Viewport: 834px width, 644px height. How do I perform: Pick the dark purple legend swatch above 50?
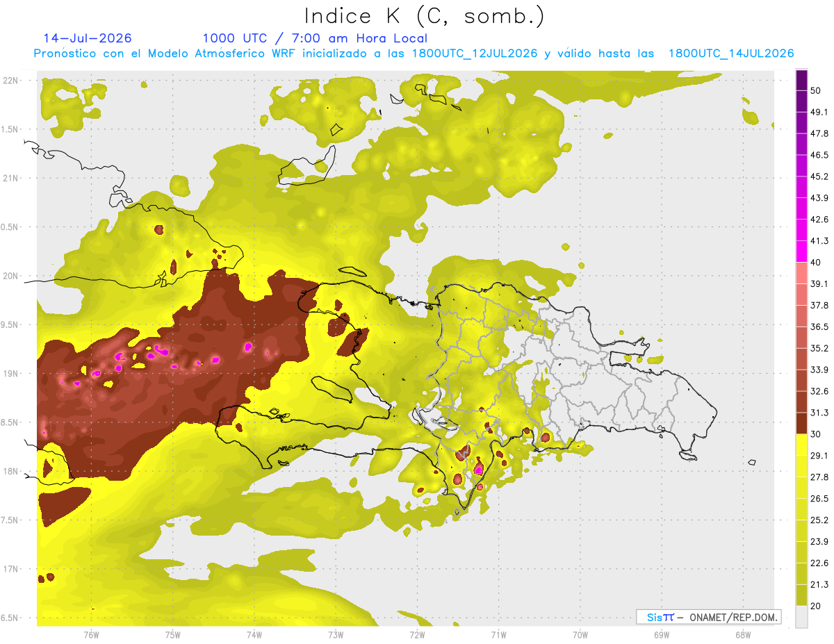tap(801, 80)
